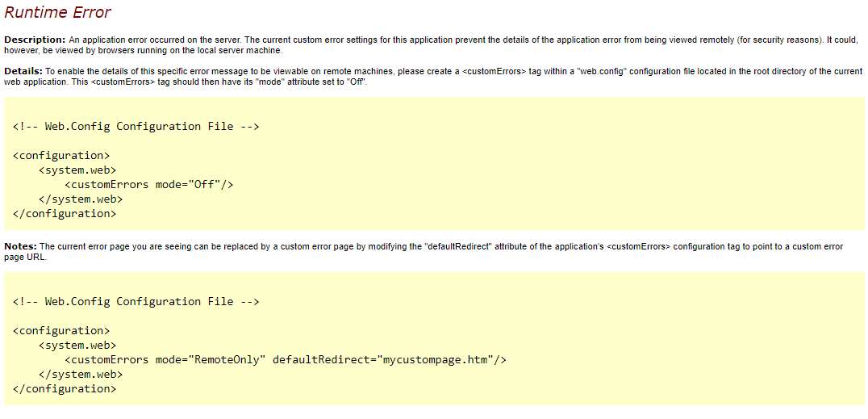The image size is (868, 419).
Task: Click the bold "Notes:" label
Action: pos(20,247)
